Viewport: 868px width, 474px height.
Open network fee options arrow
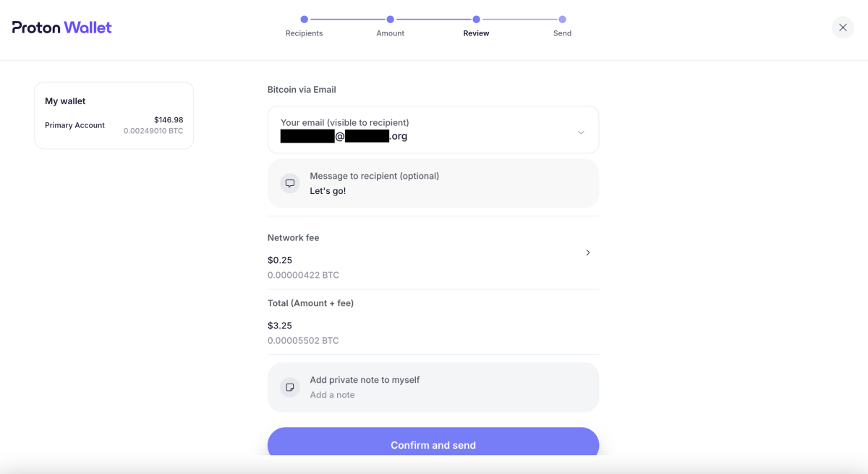pos(587,253)
